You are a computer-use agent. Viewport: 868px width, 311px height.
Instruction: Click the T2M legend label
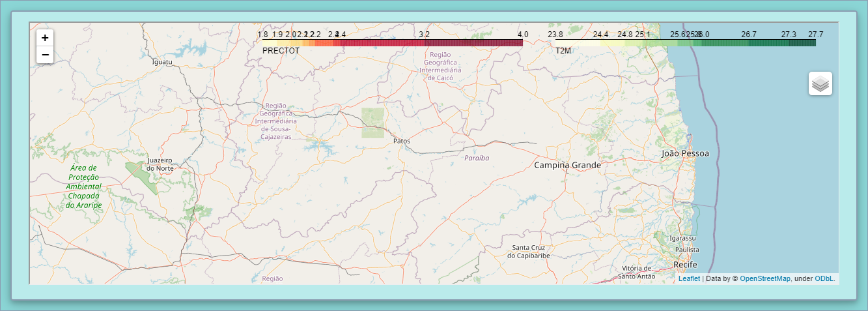point(563,50)
